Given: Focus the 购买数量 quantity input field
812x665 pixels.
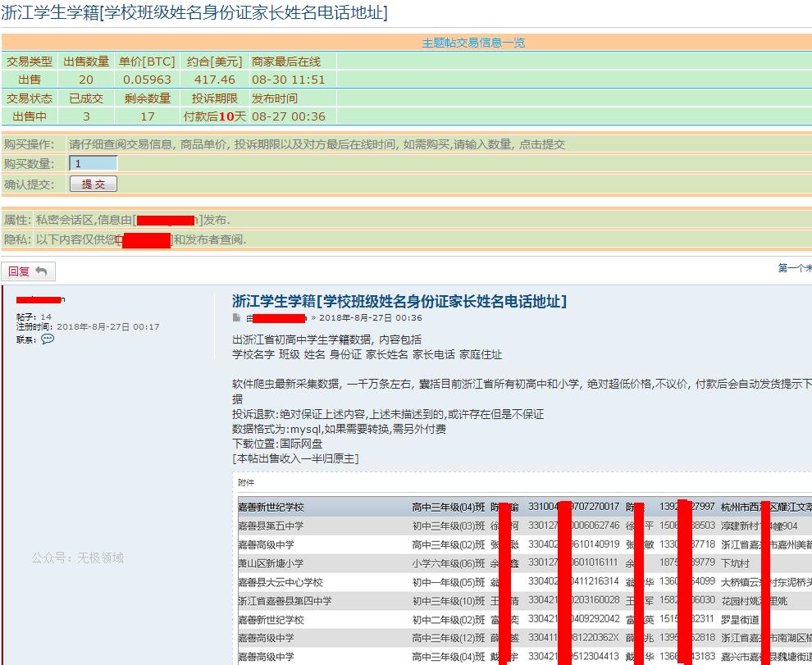Looking at the screenshot, I should tap(94, 164).
